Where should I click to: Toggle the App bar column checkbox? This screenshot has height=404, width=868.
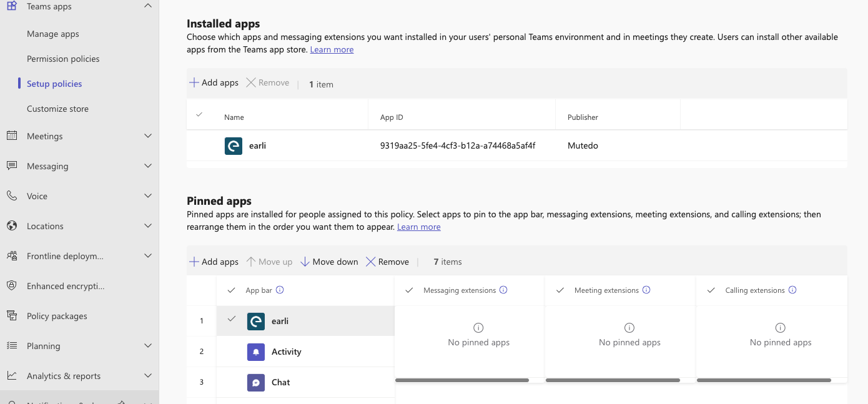click(232, 290)
